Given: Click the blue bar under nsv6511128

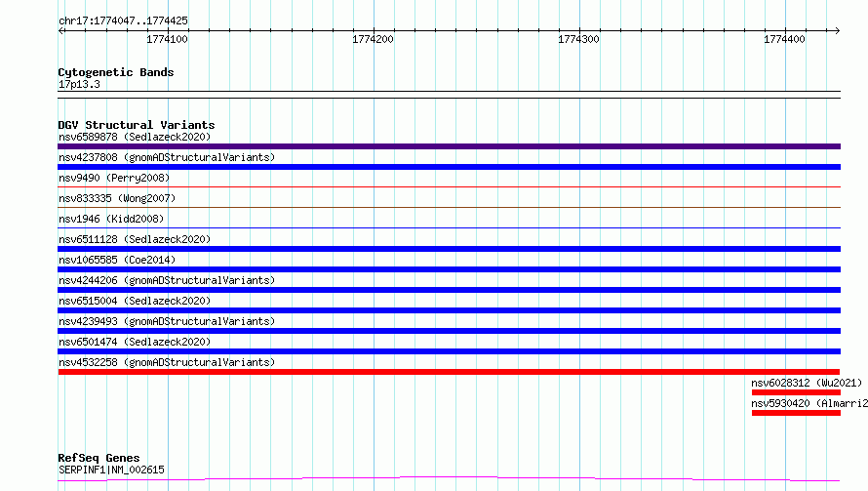Looking at the screenshot, I should pos(449,249).
